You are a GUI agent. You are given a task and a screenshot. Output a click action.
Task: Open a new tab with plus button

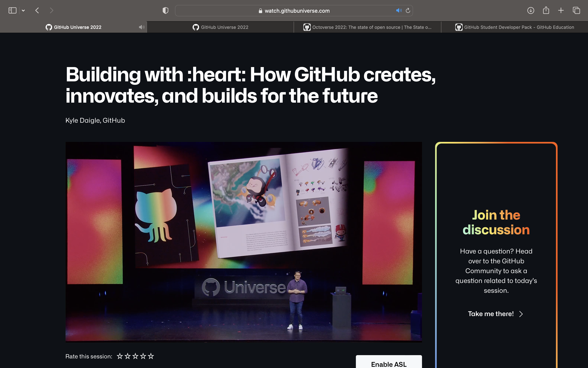coord(561,10)
